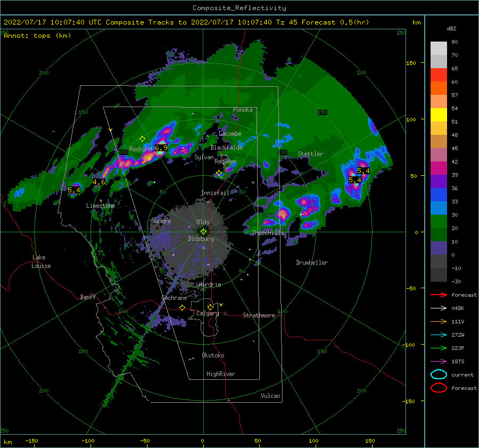Viewport: 479px width, 448px height.
Task: Click the 6.9 storm top label
Action: coord(161,148)
